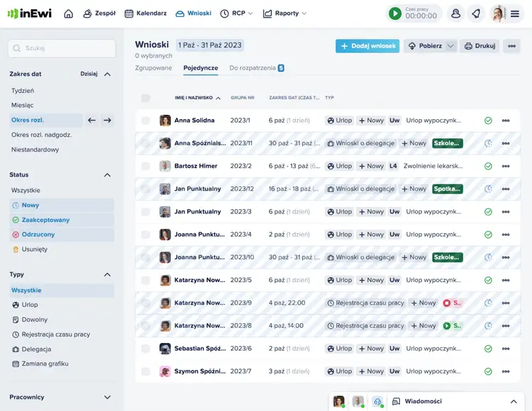Click the home icon in top navigation

[x=68, y=13]
